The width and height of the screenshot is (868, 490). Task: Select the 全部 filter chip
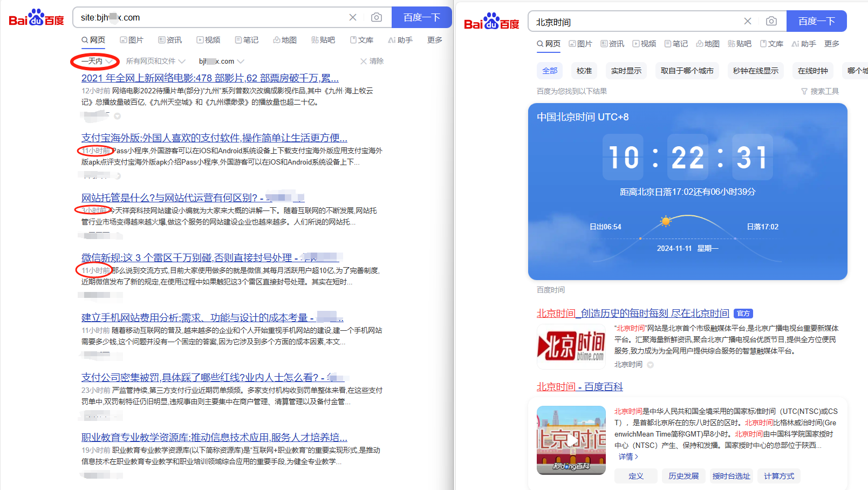pyautogui.click(x=550, y=71)
